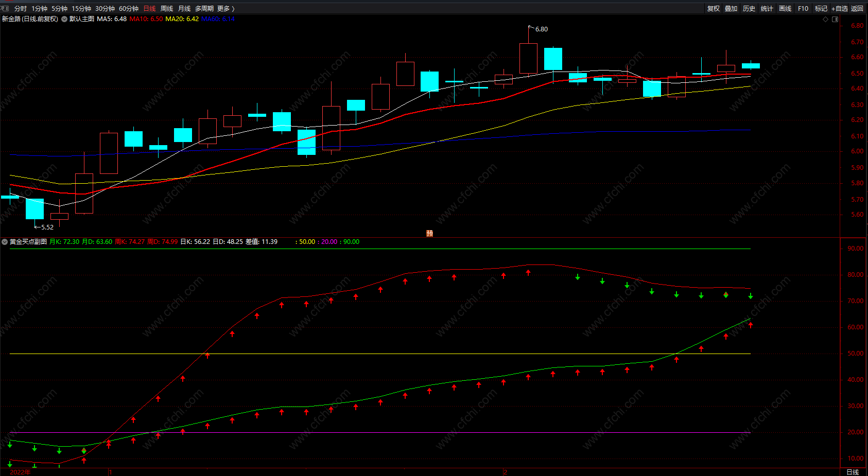Expand the 更多 periods menu
The height and width of the screenshot is (476, 868).
coord(225,8)
